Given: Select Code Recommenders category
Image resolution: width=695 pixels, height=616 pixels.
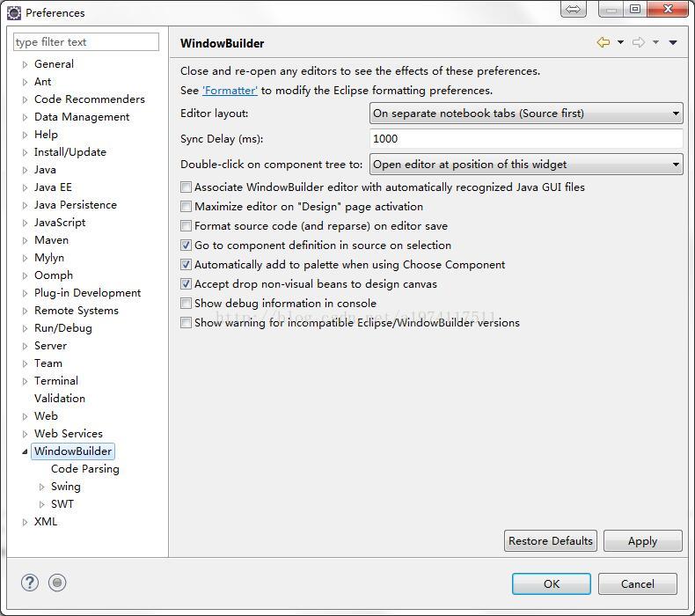Looking at the screenshot, I should [x=90, y=99].
